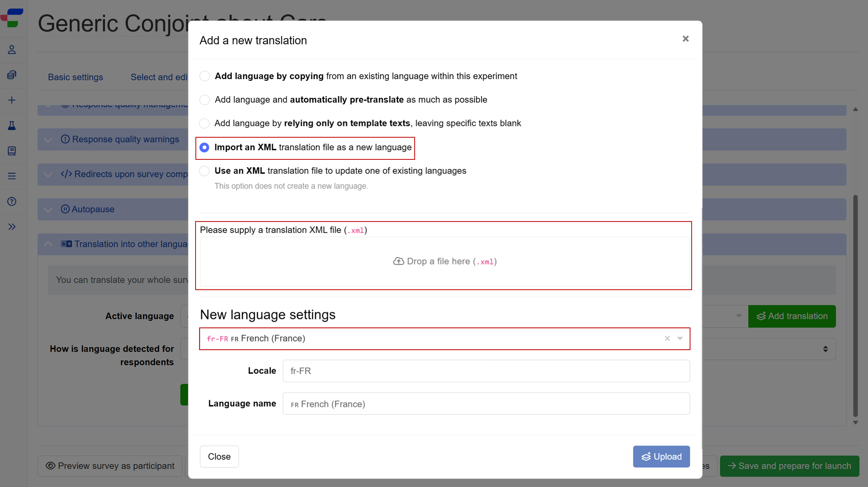This screenshot has width=868, height=487.
Task: Select 'Add language by copying' radio option
Action: (x=205, y=76)
